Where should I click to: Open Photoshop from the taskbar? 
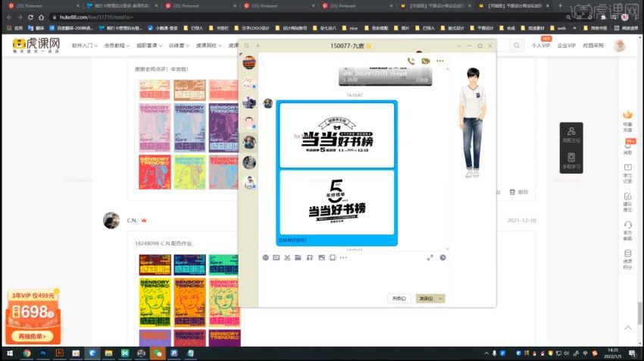click(42, 353)
